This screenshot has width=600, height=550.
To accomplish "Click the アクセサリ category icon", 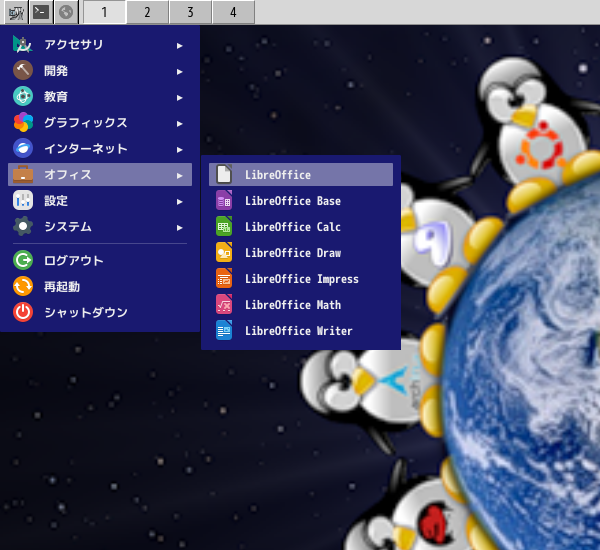I will click(x=23, y=44).
